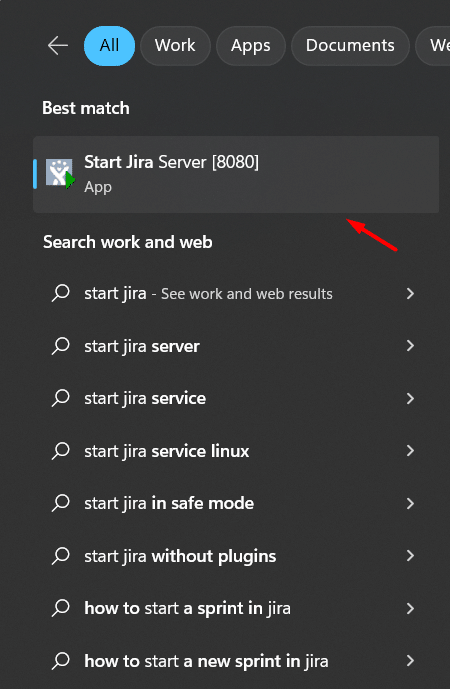Click magnifier icon beside 'how to start a sprint in jira'
450x689 pixels.
[x=61, y=608]
